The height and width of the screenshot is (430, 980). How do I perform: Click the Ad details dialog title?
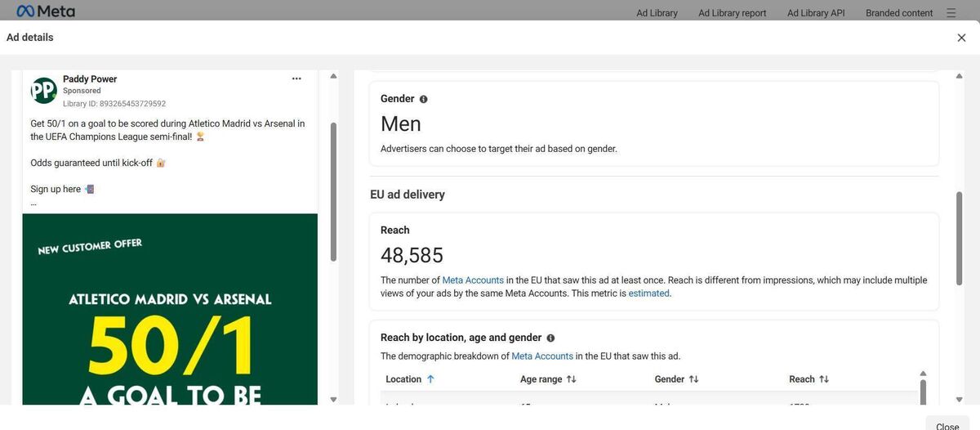pyautogui.click(x=30, y=38)
